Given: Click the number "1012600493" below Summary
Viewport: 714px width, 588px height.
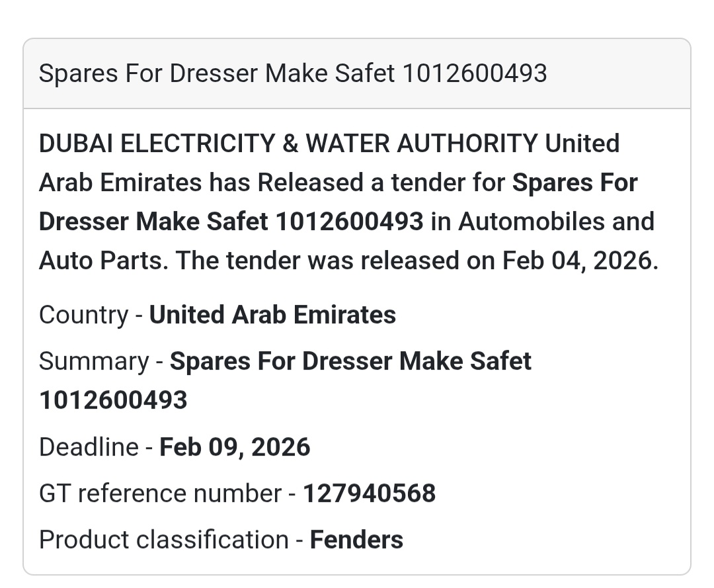Looking at the screenshot, I should (113, 400).
